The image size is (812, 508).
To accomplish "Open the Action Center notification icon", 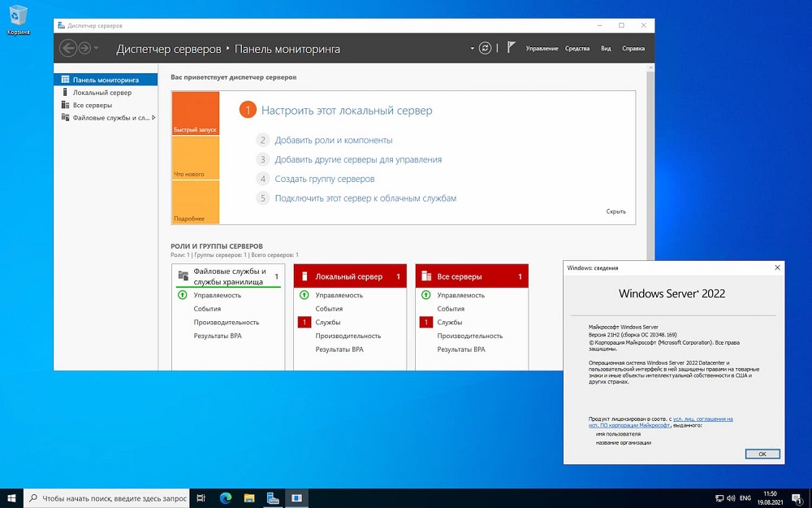I will [x=797, y=499].
